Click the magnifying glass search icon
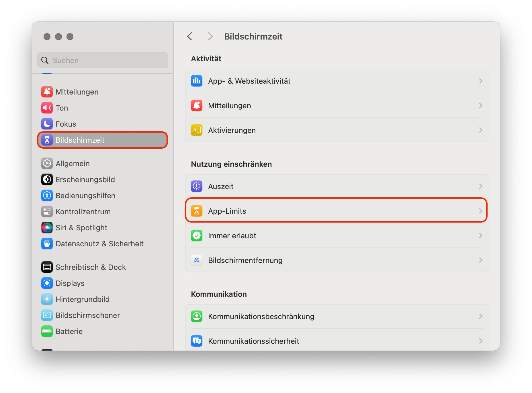The height and width of the screenshot is (393, 532). point(45,60)
